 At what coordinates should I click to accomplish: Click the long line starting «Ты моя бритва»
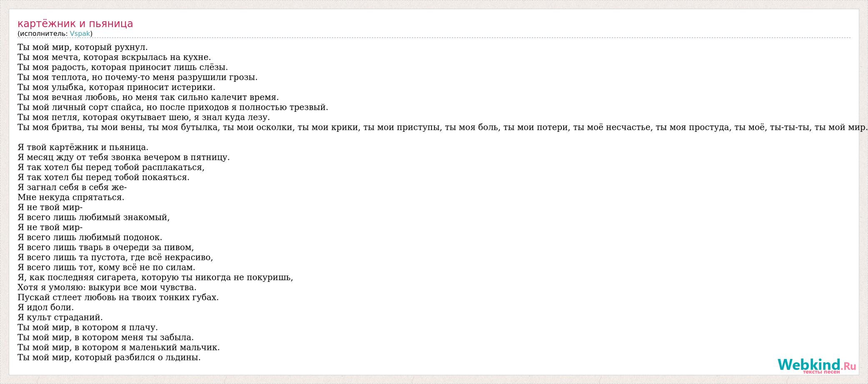(441, 127)
